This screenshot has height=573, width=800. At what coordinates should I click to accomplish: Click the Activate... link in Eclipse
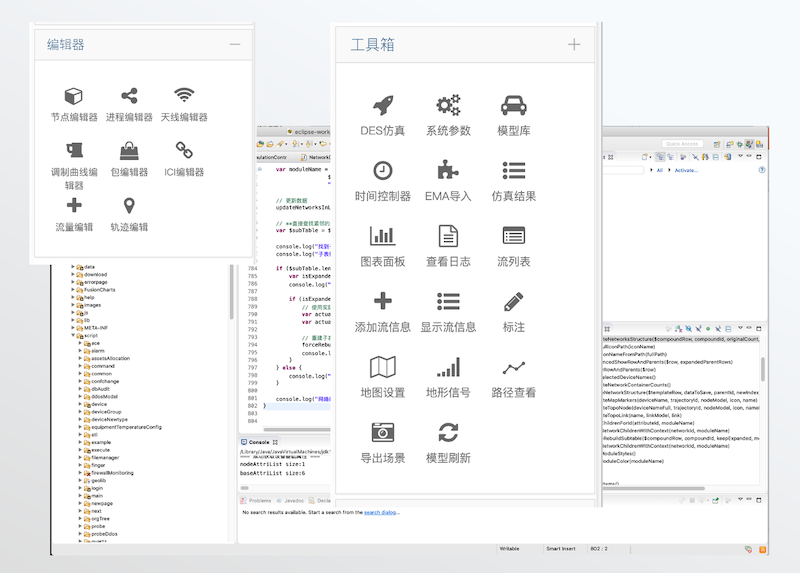686,170
